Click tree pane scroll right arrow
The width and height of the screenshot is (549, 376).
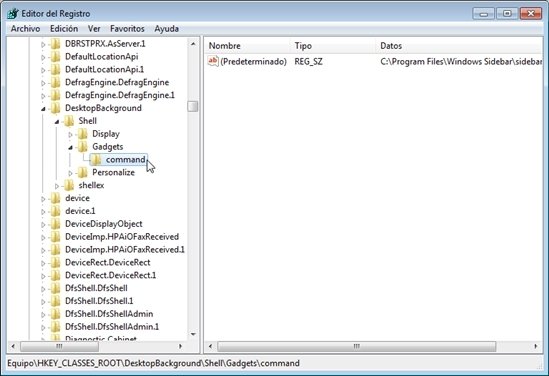(180, 346)
